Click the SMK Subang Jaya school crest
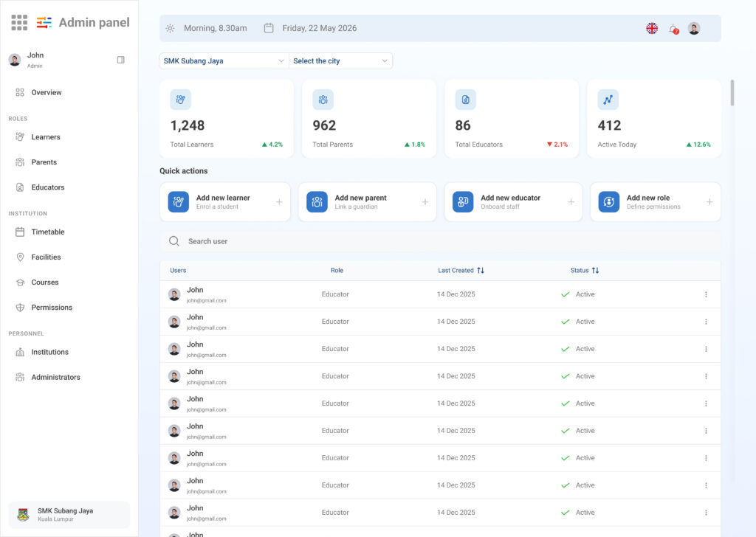Screen dimensions: 756x537 [23, 515]
